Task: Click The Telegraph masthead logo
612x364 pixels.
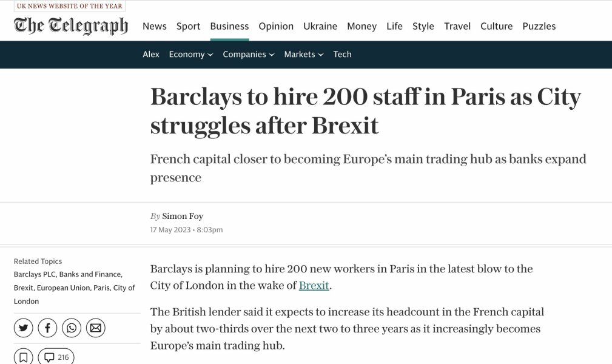Action: click(x=70, y=25)
